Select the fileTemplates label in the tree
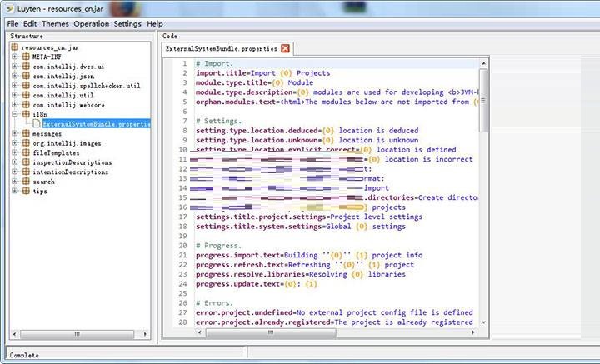600x364 pixels. pos(57,153)
